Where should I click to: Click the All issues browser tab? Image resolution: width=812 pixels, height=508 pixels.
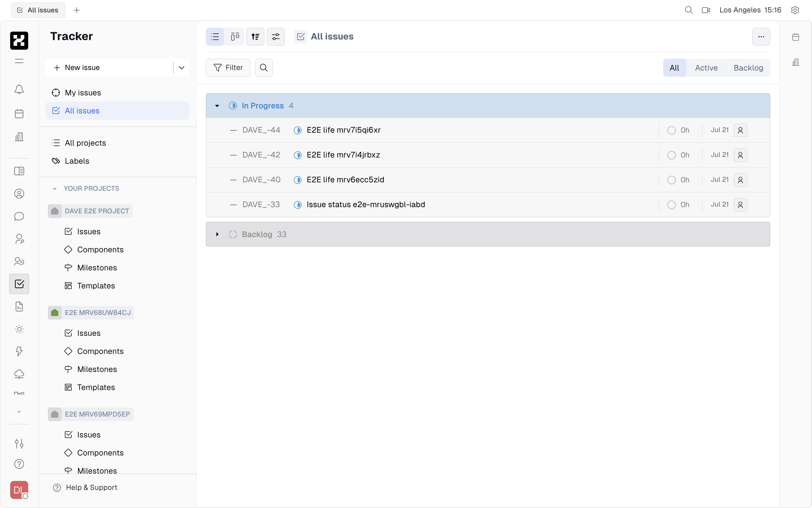pyautogui.click(x=38, y=10)
